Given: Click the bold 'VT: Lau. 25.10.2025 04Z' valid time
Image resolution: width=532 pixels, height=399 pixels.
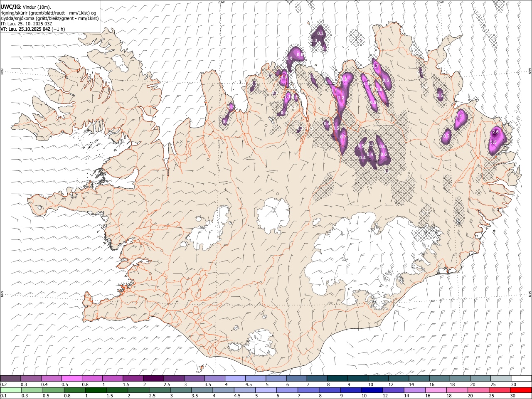Looking at the screenshot, I should (x=26, y=29).
